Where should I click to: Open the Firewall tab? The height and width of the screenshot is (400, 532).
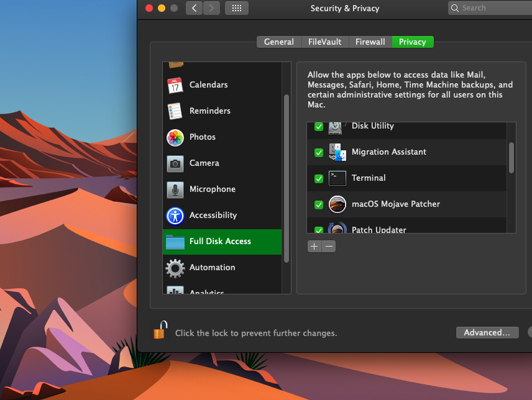(370, 42)
